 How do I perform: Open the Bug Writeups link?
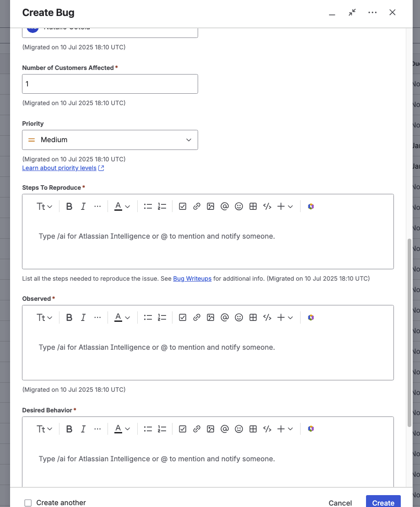tap(192, 278)
